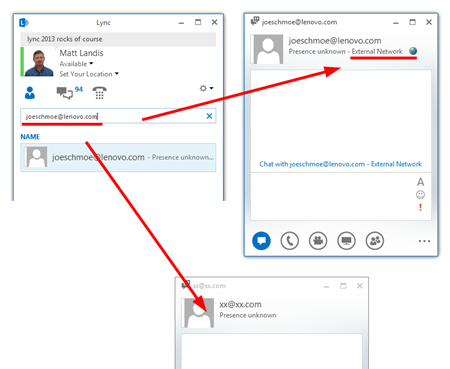Click joeschmoe's avatar in the conversation window
The height and width of the screenshot is (369, 450).
coord(268,49)
